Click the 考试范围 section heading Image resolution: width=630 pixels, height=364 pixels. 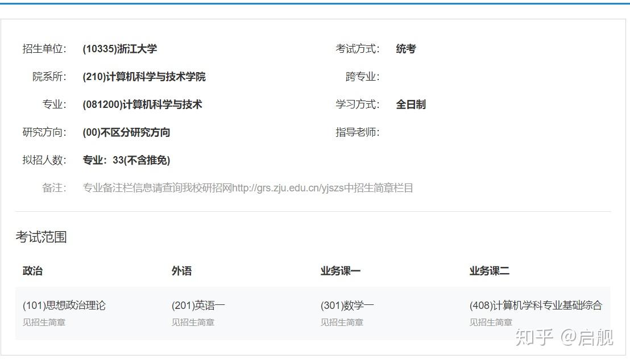(41, 237)
